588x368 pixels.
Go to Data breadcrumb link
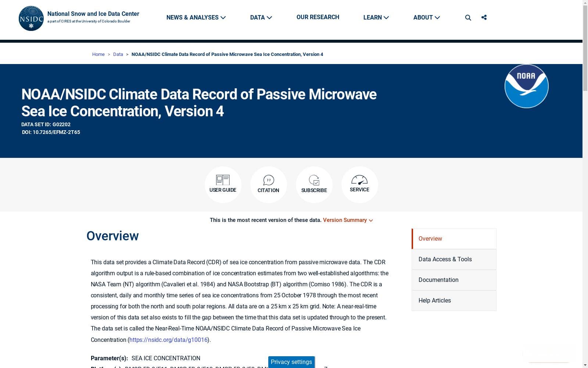tap(118, 54)
